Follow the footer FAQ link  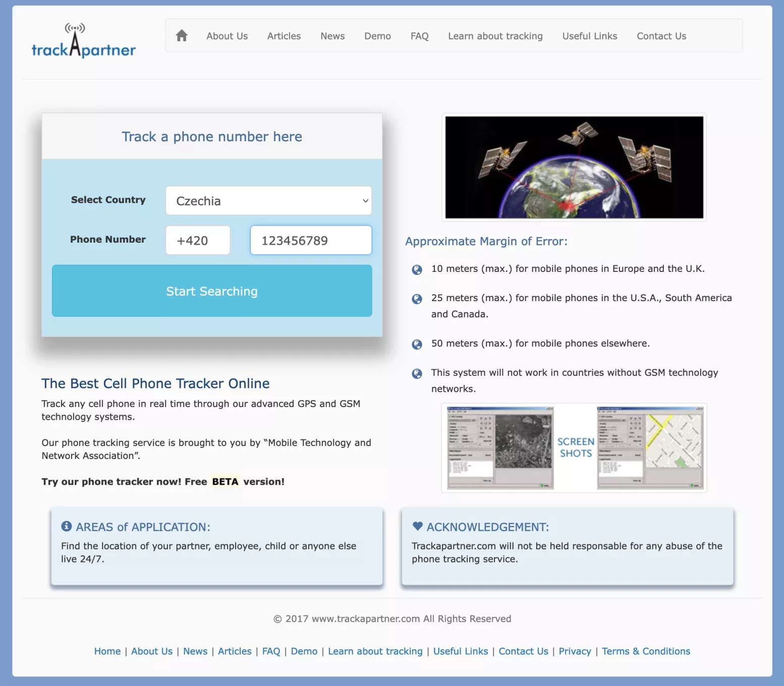[271, 651]
